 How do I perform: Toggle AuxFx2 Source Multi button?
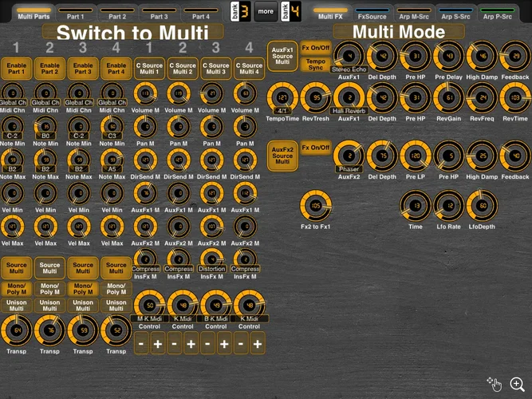point(282,156)
